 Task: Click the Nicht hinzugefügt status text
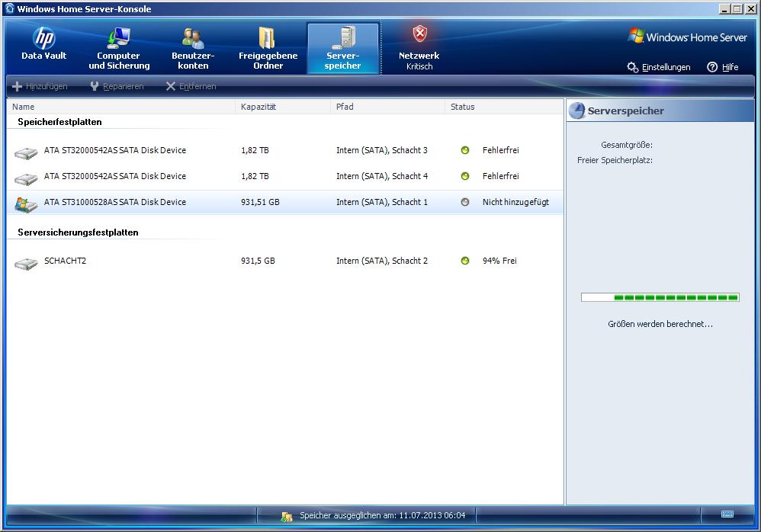click(x=515, y=202)
